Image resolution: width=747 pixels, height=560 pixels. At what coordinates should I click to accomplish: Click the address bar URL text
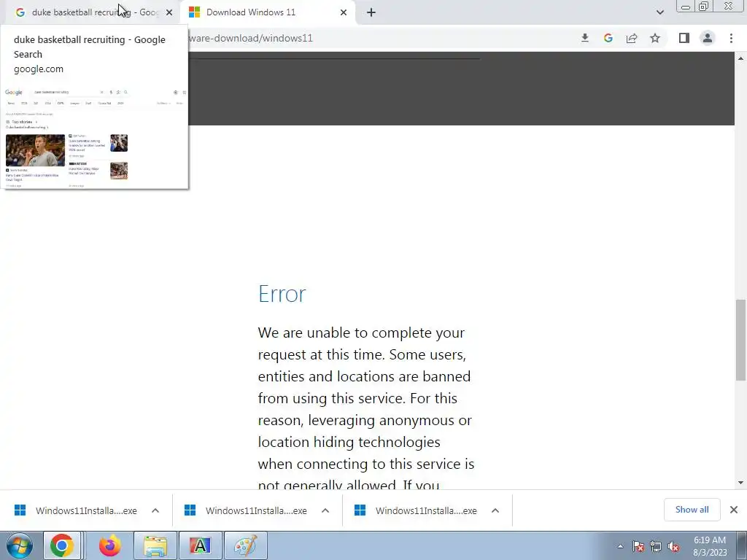(x=251, y=38)
